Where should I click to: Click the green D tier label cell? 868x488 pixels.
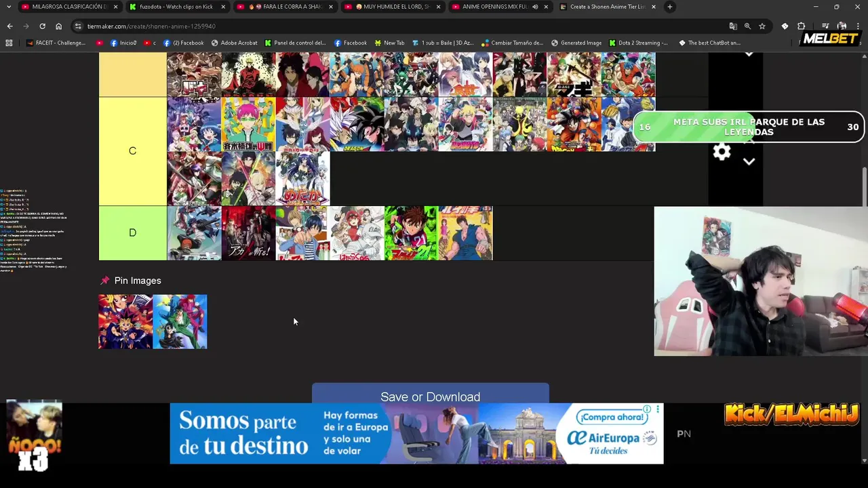pyautogui.click(x=133, y=233)
